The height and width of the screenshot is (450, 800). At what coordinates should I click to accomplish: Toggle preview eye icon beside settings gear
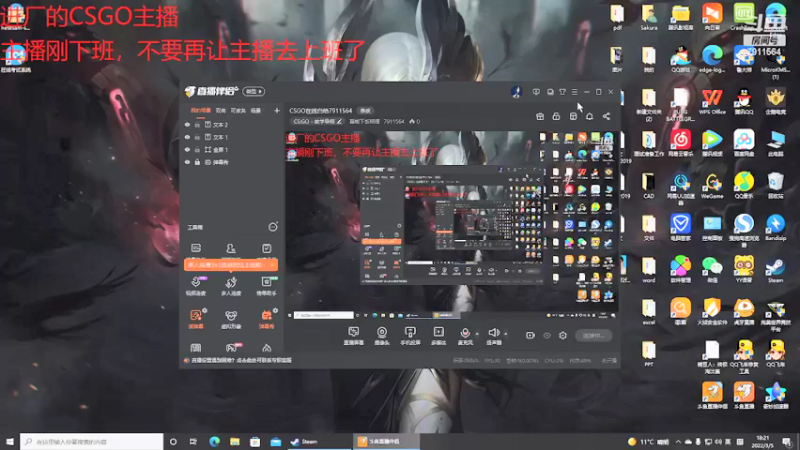tap(547, 335)
